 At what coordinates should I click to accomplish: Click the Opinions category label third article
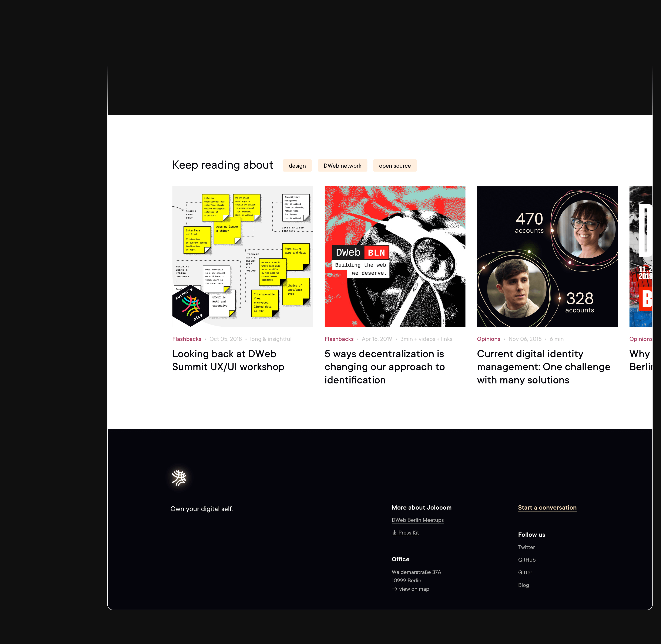coord(489,339)
